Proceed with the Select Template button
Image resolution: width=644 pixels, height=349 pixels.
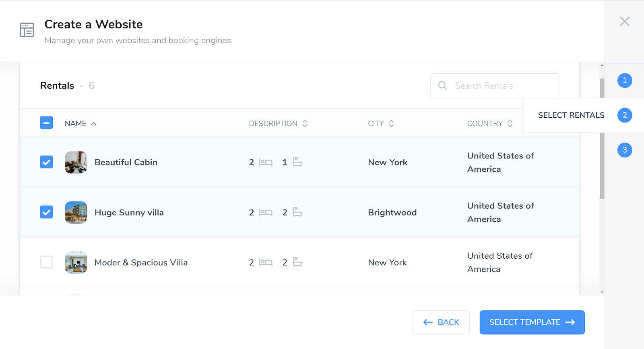coord(532,322)
